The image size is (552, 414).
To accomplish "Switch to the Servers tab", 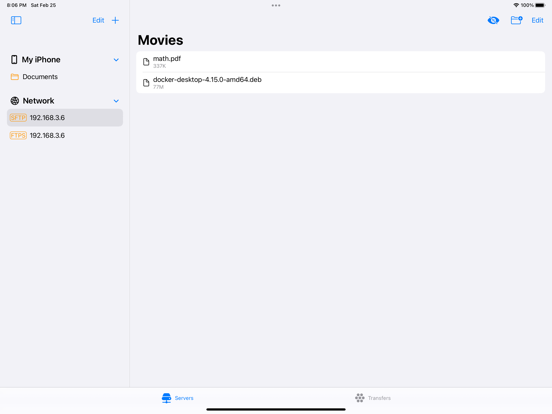I will 177,398.
